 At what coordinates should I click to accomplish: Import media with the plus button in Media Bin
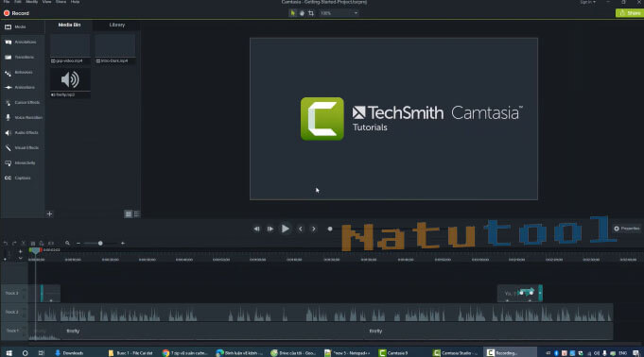pos(49,213)
